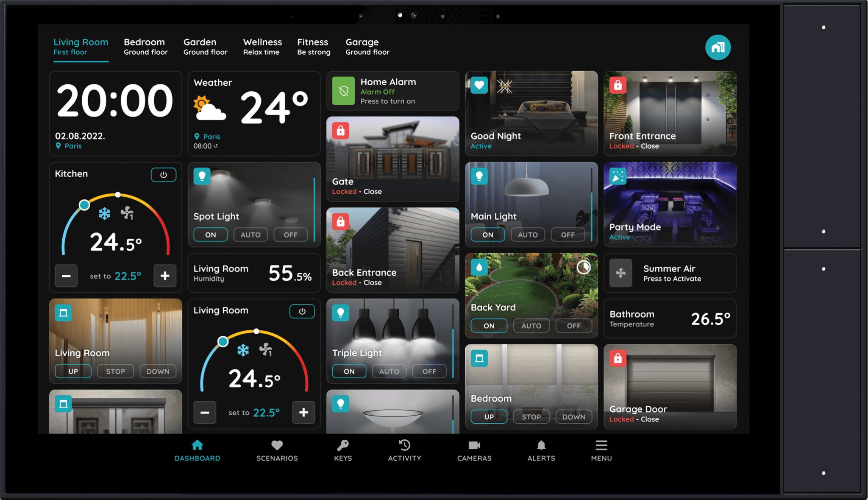Tap the Back Yard water drop icon
Screen dimensions: 868x500
point(479,267)
